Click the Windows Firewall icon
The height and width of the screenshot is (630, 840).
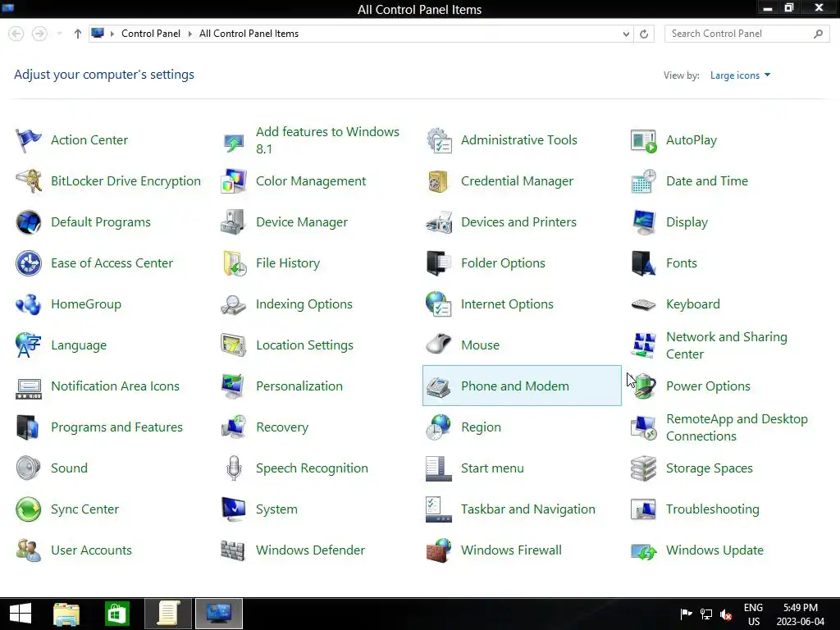[x=439, y=550]
